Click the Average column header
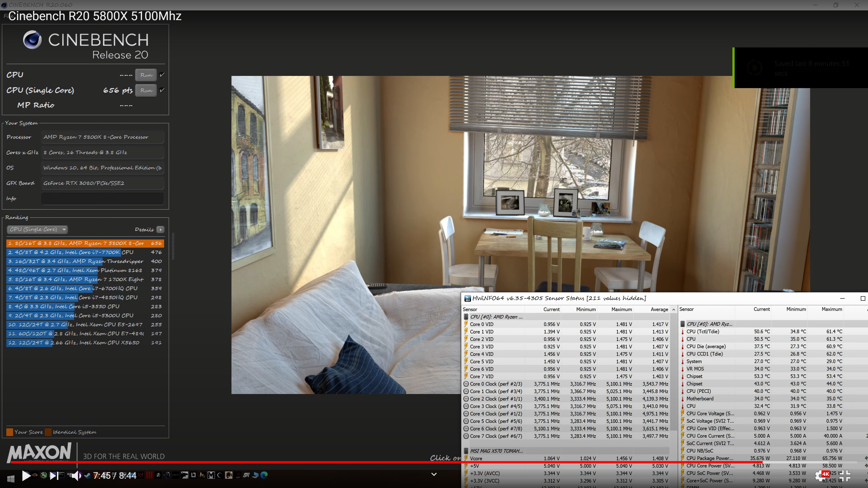This screenshot has width=868, height=488. pyautogui.click(x=652, y=310)
